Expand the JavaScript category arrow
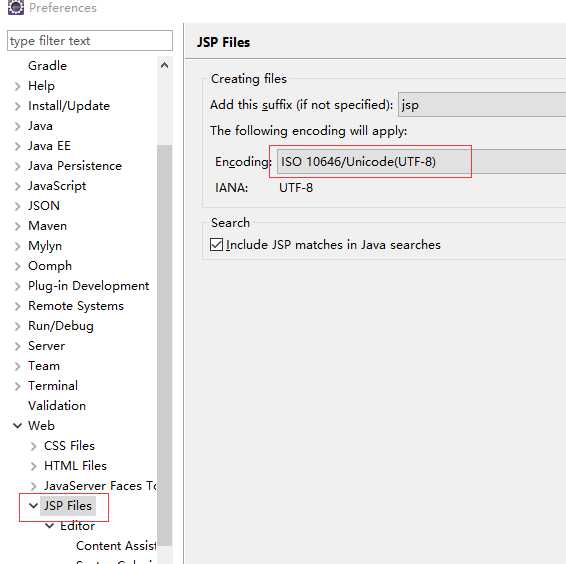This screenshot has height=564, width=566. click(17, 186)
